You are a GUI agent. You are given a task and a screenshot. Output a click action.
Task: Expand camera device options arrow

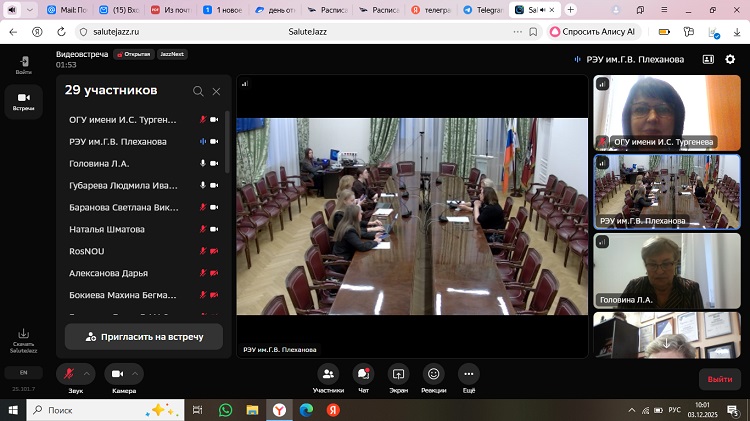click(137, 374)
